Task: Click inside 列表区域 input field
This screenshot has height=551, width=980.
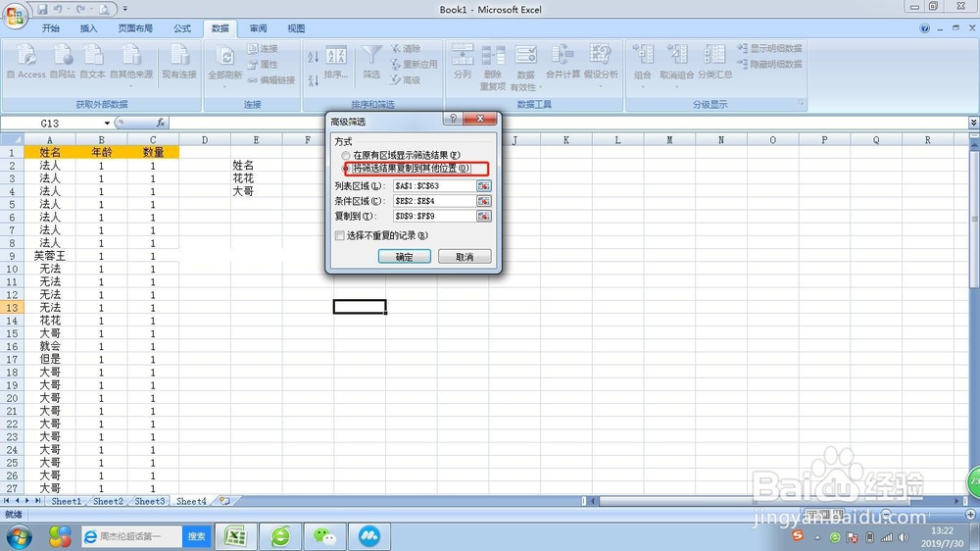Action: coord(434,185)
